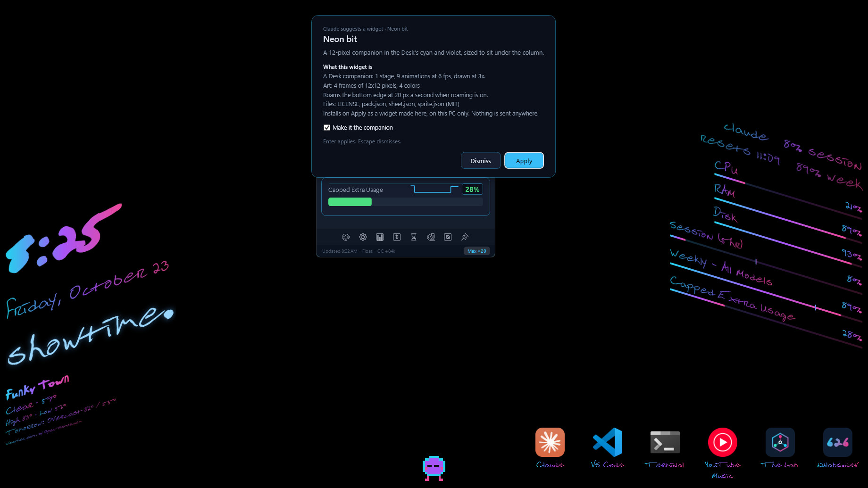
Task: Click the pushpin pin icon
Action: point(465,237)
